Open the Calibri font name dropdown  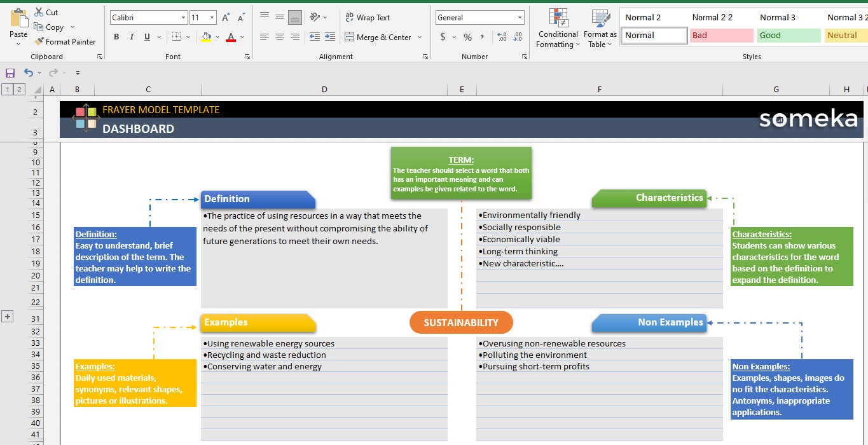pyautogui.click(x=184, y=18)
